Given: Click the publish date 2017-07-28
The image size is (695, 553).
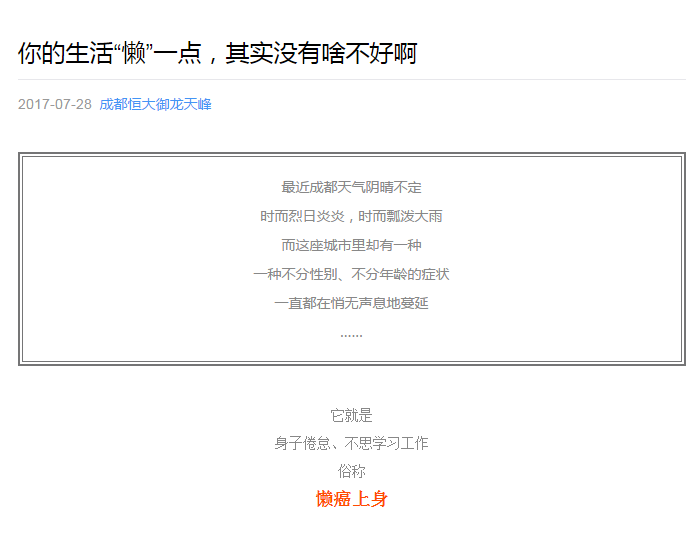Looking at the screenshot, I should click(55, 104).
